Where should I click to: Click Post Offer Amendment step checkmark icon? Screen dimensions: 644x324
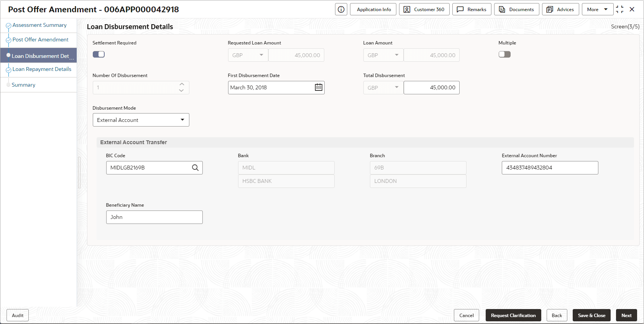click(8, 40)
